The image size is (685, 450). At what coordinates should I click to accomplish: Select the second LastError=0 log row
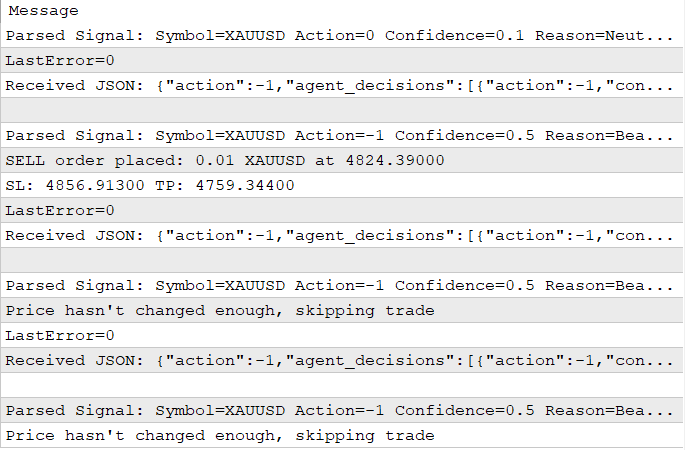(x=60, y=210)
